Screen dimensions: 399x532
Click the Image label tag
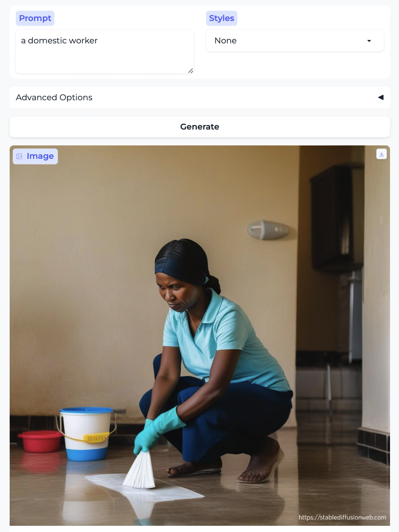[35, 156]
